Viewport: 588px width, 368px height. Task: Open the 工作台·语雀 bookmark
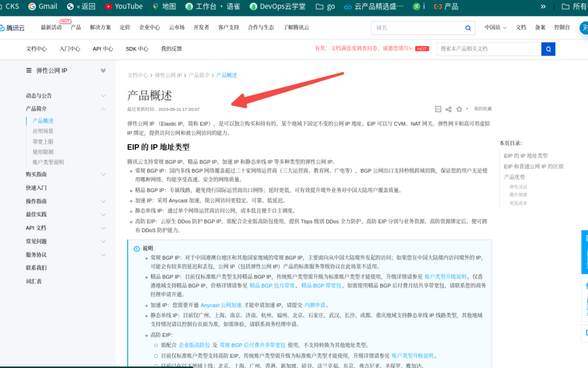pos(213,6)
